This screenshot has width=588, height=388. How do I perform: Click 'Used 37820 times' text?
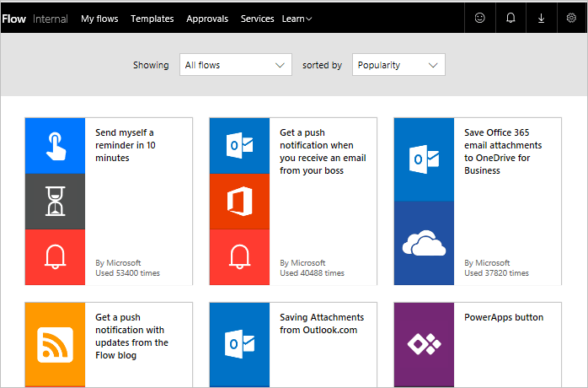pos(496,273)
